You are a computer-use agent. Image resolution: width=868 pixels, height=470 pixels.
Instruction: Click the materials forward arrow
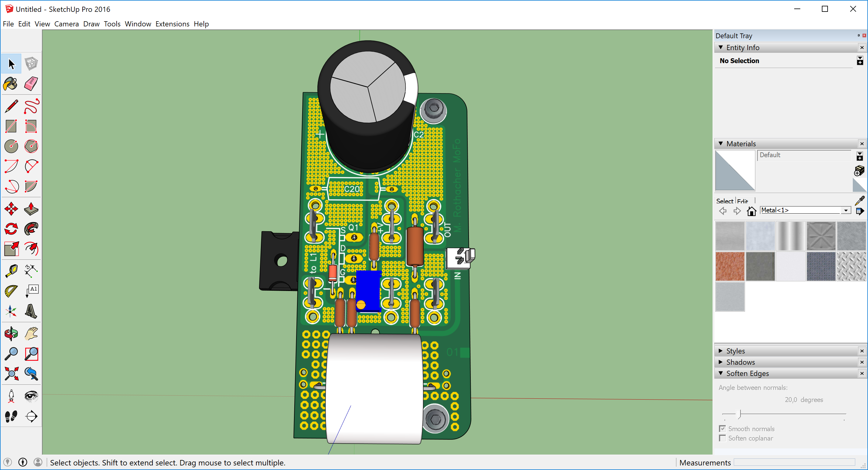pos(737,211)
